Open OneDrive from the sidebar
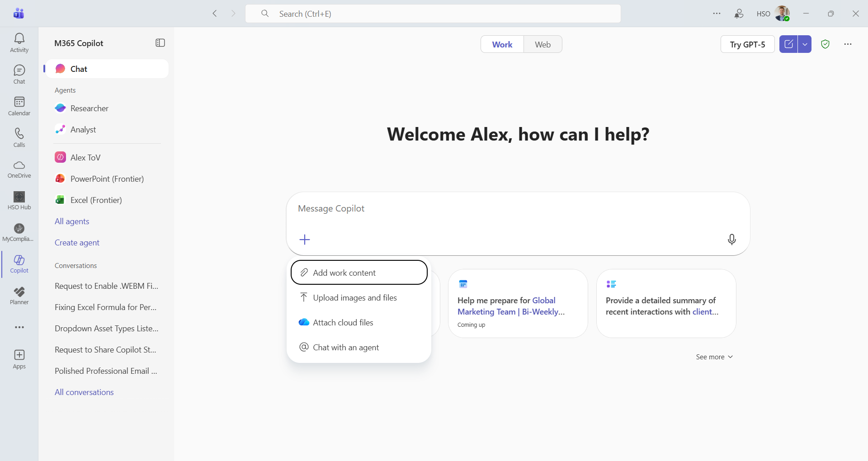The height and width of the screenshot is (461, 868). (x=19, y=169)
